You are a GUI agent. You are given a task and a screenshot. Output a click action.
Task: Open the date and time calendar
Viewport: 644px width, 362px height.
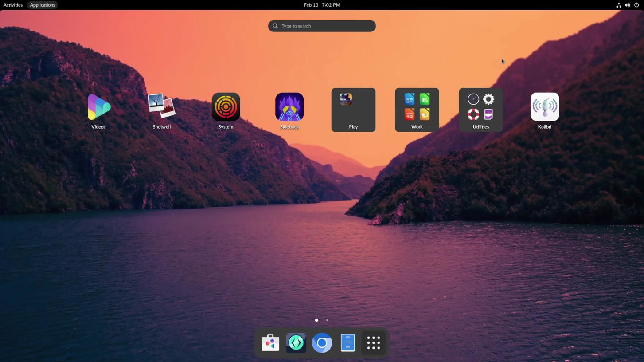click(322, 5)
